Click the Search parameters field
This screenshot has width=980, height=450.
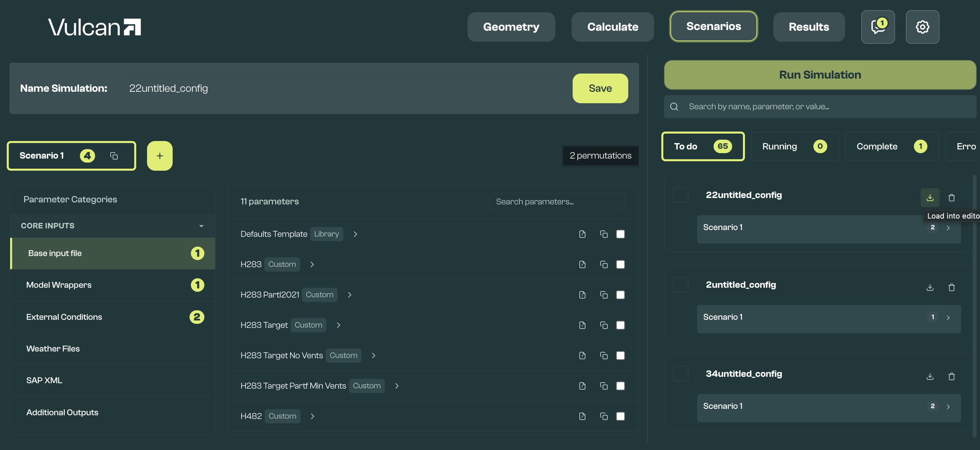coord(557,202)
